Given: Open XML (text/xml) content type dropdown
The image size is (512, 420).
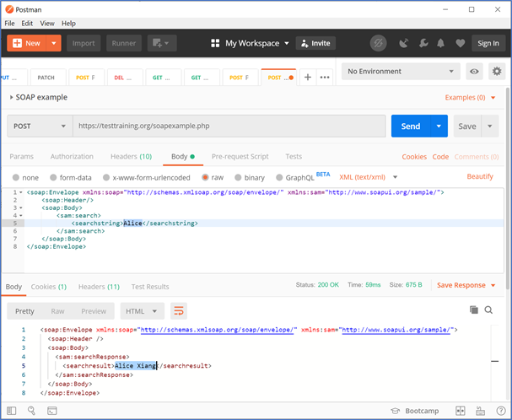Looking at the screenshot, I should click(366, 177).
